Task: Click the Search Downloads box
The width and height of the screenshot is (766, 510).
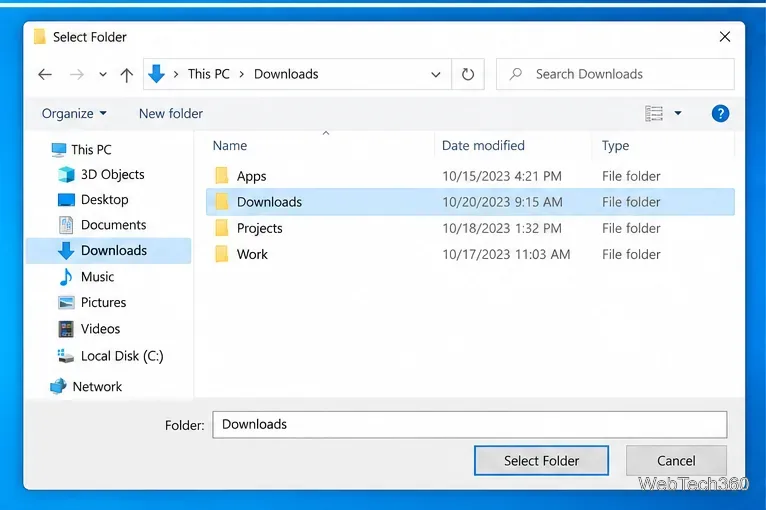Action: click(616, 74)
